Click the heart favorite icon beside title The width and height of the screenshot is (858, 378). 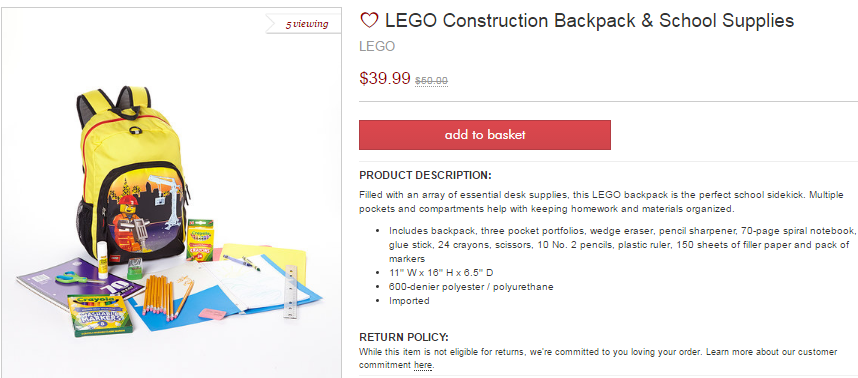click(x=369, y=21)
